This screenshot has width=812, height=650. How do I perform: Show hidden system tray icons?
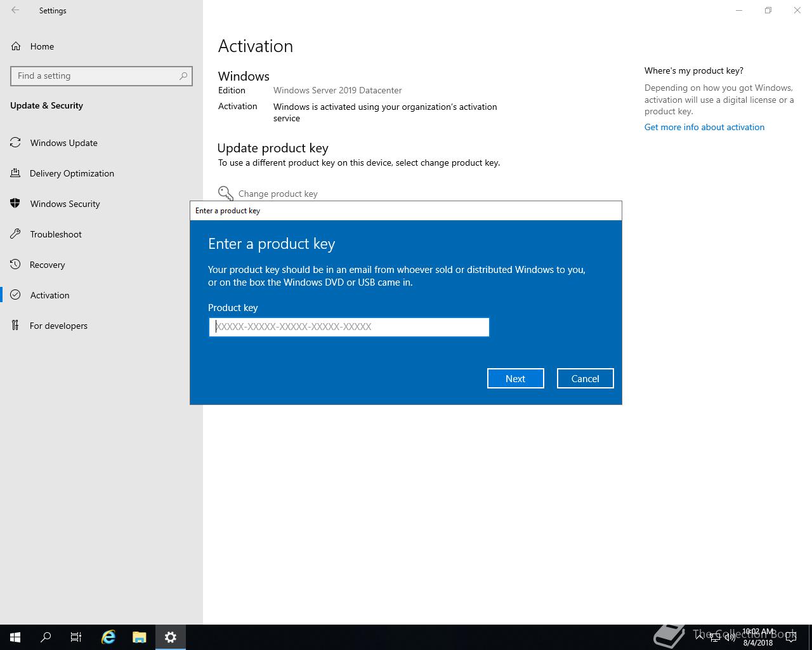(x=699, y=637)
